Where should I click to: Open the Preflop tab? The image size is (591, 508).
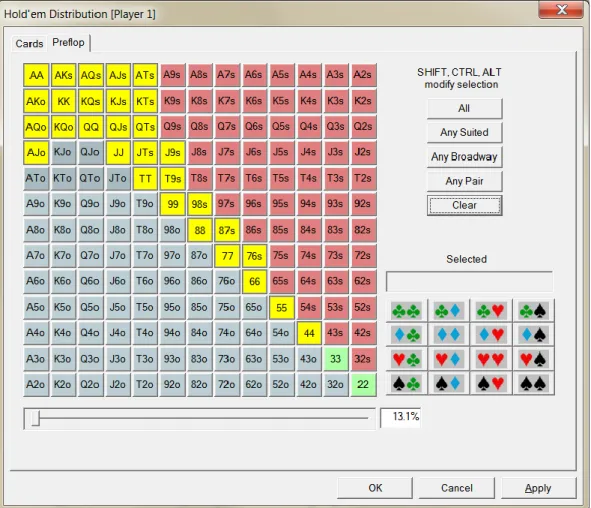pyautogui.click(x=68, y=42)
